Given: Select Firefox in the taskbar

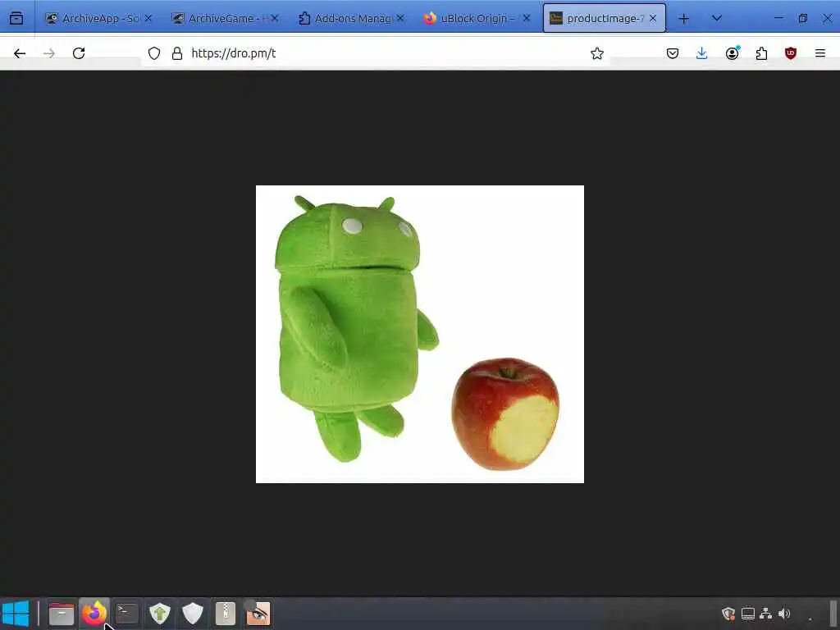Looking at the screenshot, I should pyautogui.click(x=94, y=614).
